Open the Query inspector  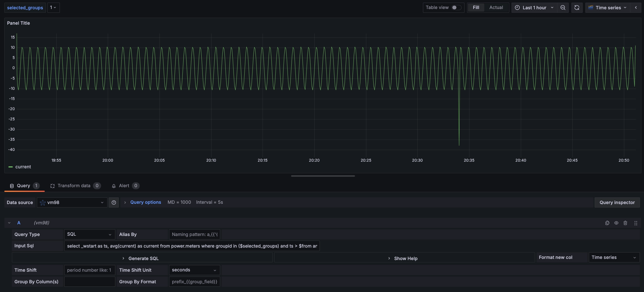(x=617, y=203)
